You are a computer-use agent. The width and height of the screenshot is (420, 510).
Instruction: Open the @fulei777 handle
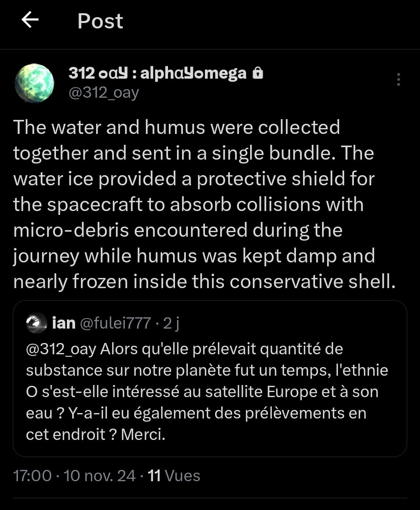(x=115, y=323)
